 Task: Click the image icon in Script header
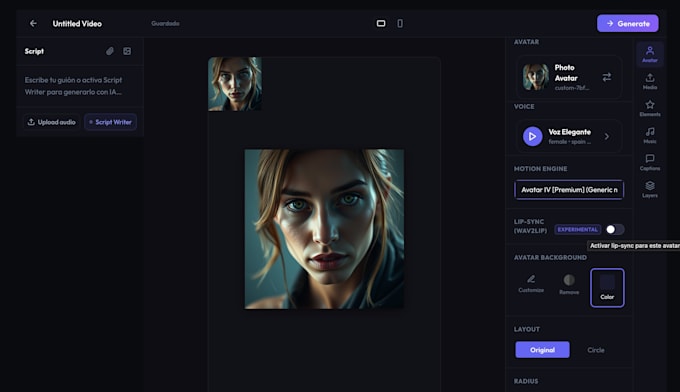tap(127, 51)
